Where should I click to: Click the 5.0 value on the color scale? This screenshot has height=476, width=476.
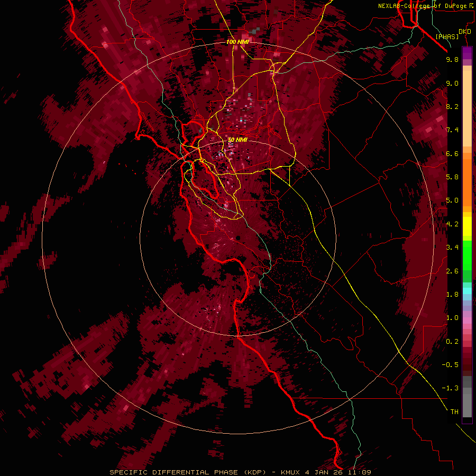[452, 200]
